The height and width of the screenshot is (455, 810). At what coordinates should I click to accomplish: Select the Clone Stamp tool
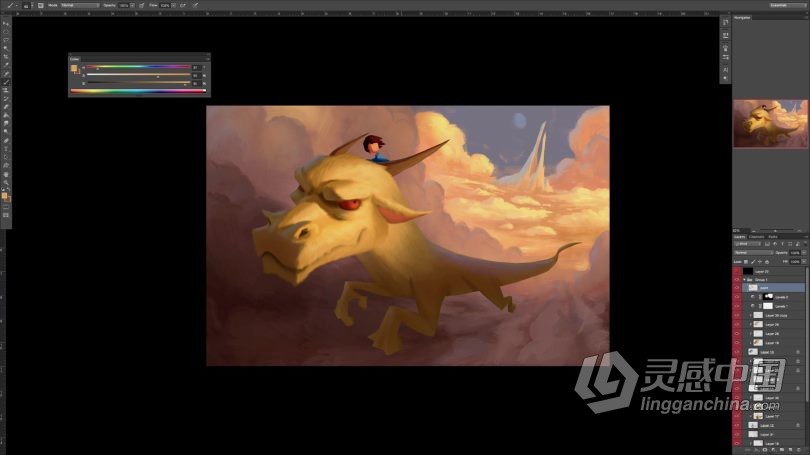[6, 90]
